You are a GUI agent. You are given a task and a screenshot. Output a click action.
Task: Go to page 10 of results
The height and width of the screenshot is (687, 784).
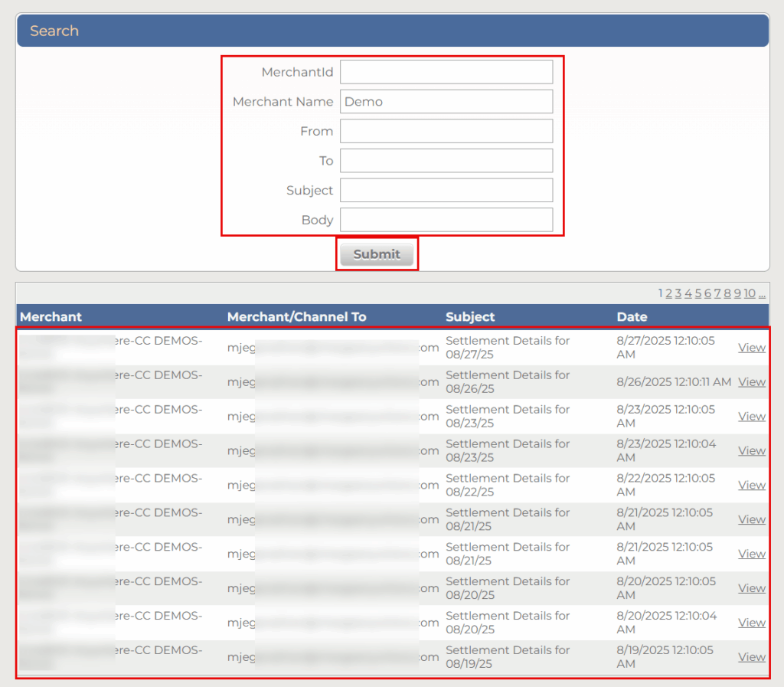click(x=750, y=293)
